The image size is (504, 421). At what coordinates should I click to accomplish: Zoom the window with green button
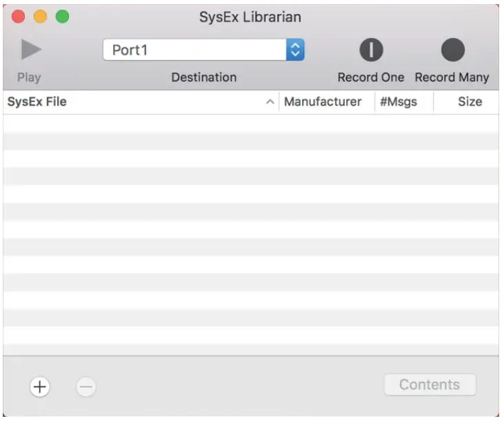click(x=62, y=17)
